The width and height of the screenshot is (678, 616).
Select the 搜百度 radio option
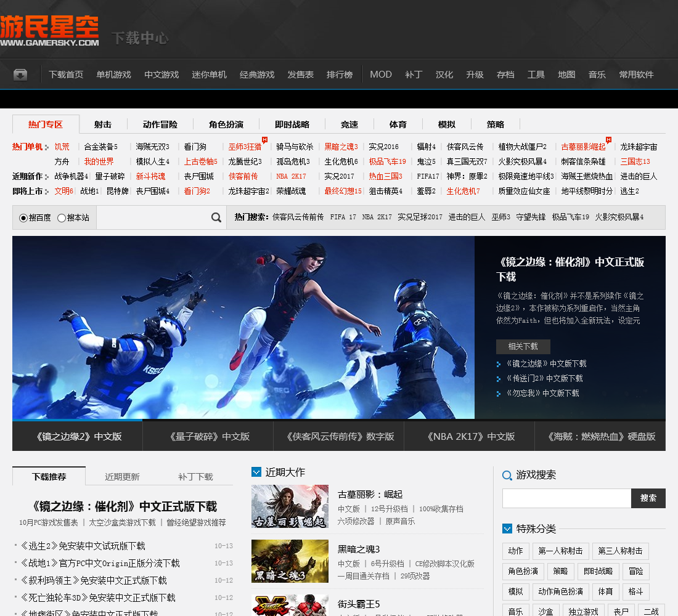tap(23, 218)
